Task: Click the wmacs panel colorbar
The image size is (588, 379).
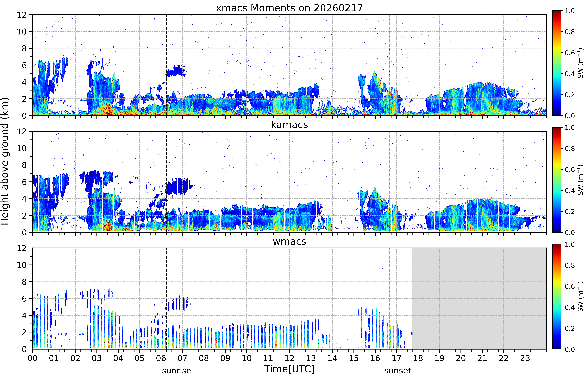Action: click(x=557, y=297)
